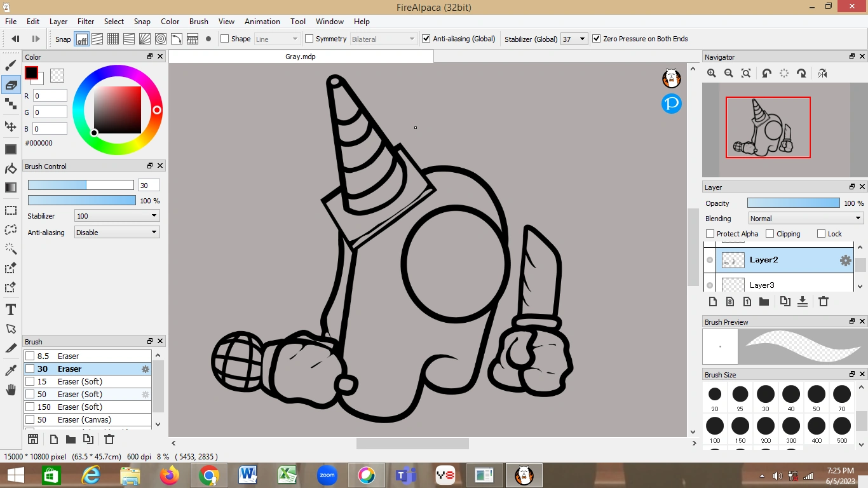Toggle the Symmetry checkbox
Image resolution: width=868 pixels, height=488 pixels.
tap(309, 39)
